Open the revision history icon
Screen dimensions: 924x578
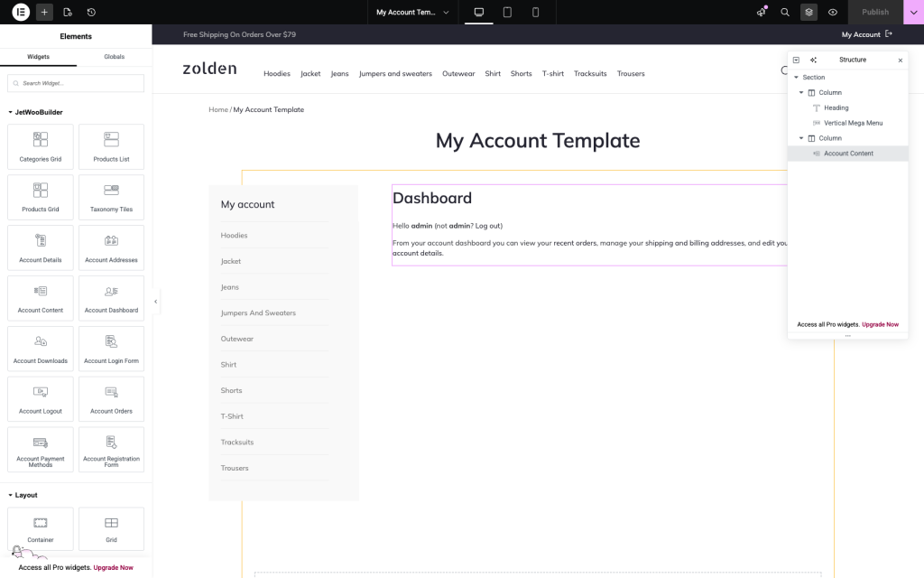[91, 12]
